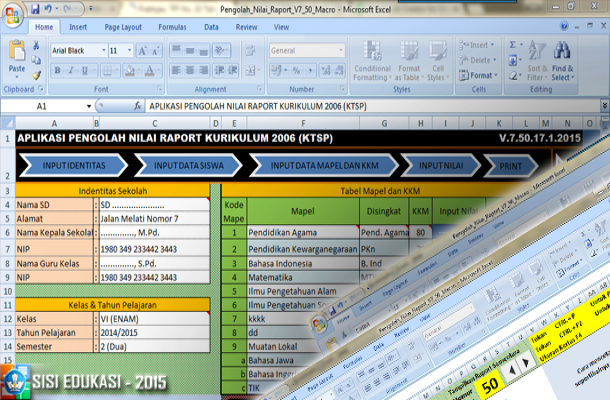610x400 pixels.
Task: Click the INPUT NILAI arrow button
Action: point(441,165)
